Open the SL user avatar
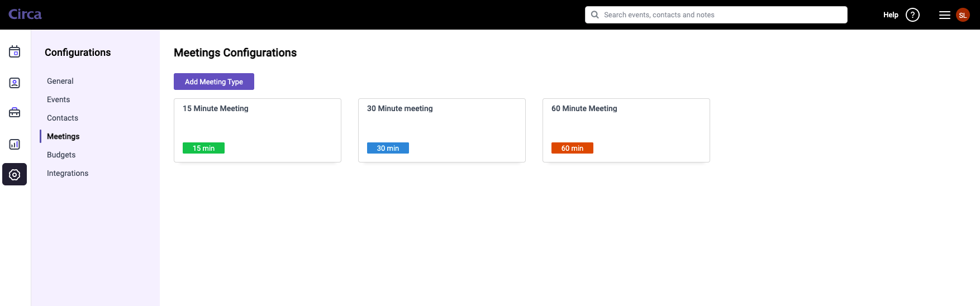The image size is (980, 306). point(963,15)
